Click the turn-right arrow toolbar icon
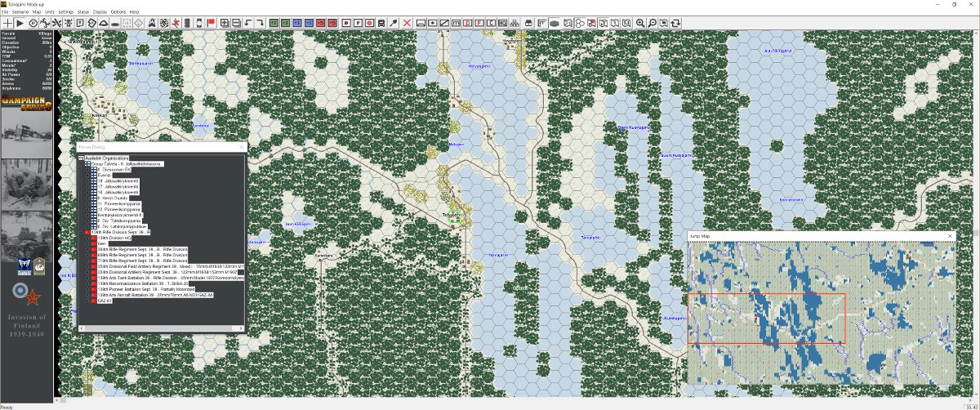This screenshot has width=980, height=410. [x=260, y=23]
